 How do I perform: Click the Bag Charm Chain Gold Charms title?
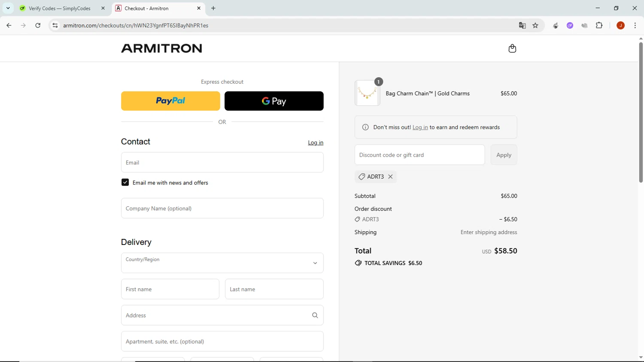pos(428,94)
